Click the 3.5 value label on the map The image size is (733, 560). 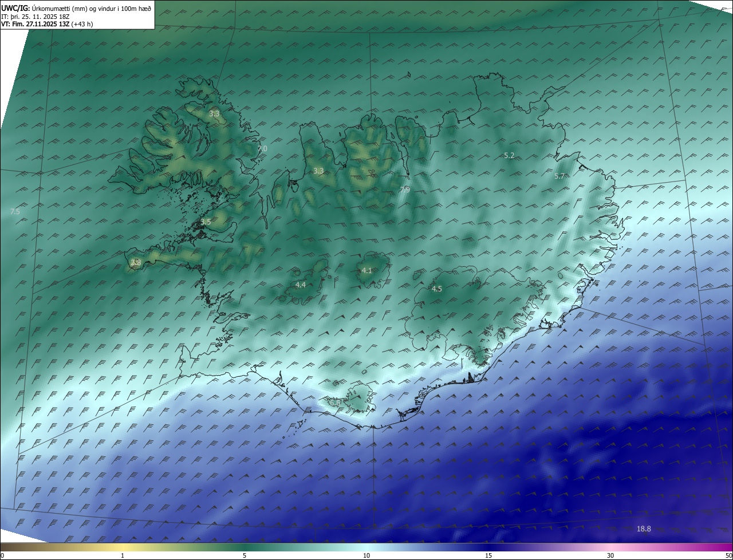[206, 221]
